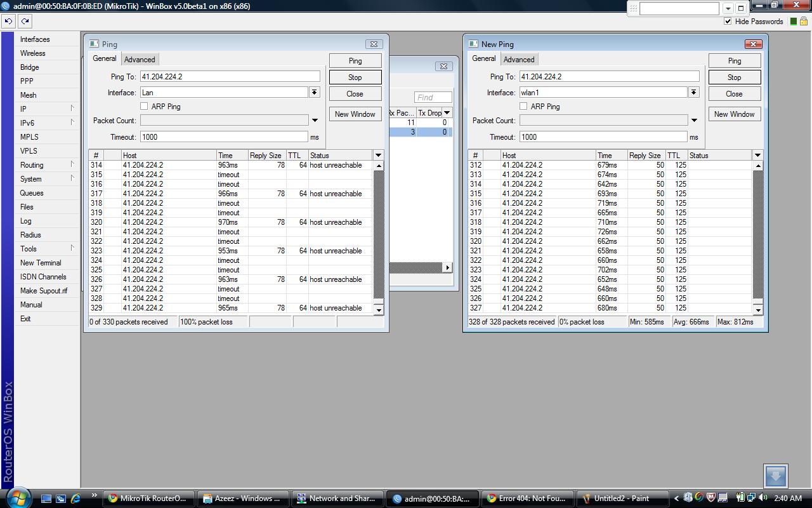Click Stop button in New Ping window
The width and height of the screenshot is (812, 508).
[735, 77]
